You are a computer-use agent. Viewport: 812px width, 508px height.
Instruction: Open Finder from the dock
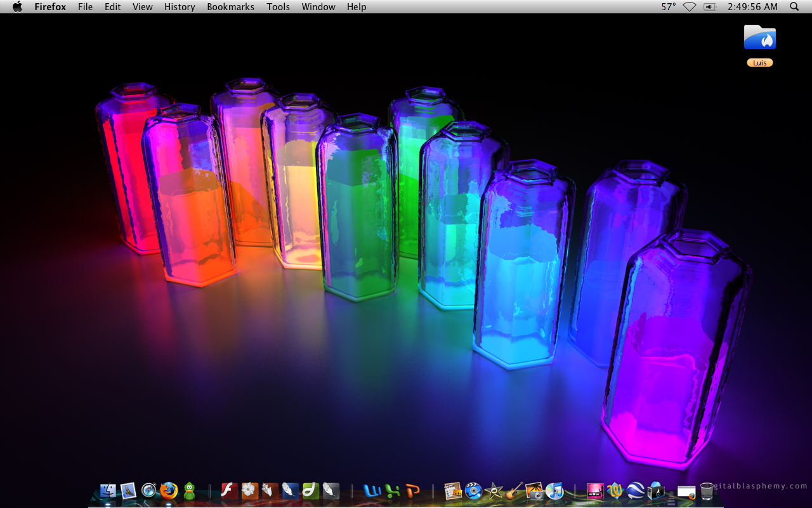tap(108, 491)
